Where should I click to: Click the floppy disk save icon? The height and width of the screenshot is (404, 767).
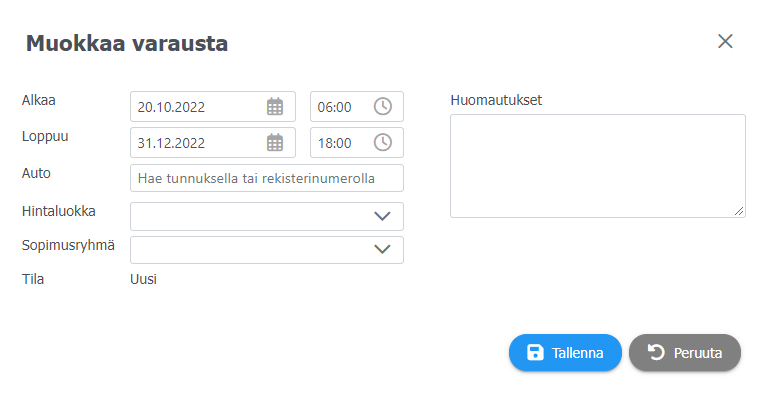[535, 353]
